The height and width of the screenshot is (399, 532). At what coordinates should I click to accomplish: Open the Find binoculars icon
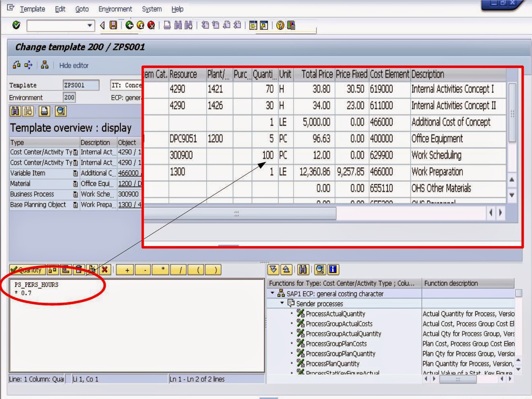tap(177, 25)
